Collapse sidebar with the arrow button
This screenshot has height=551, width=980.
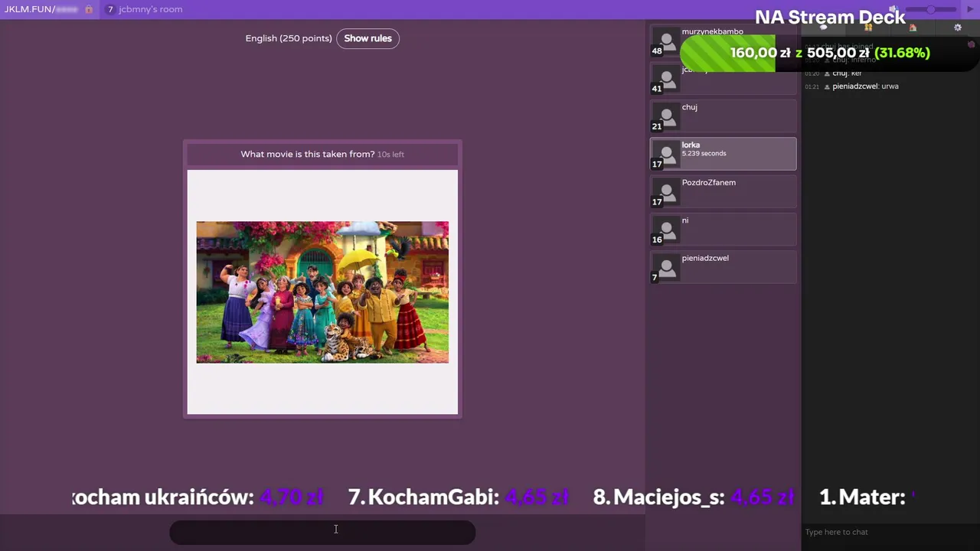point(971,9)
